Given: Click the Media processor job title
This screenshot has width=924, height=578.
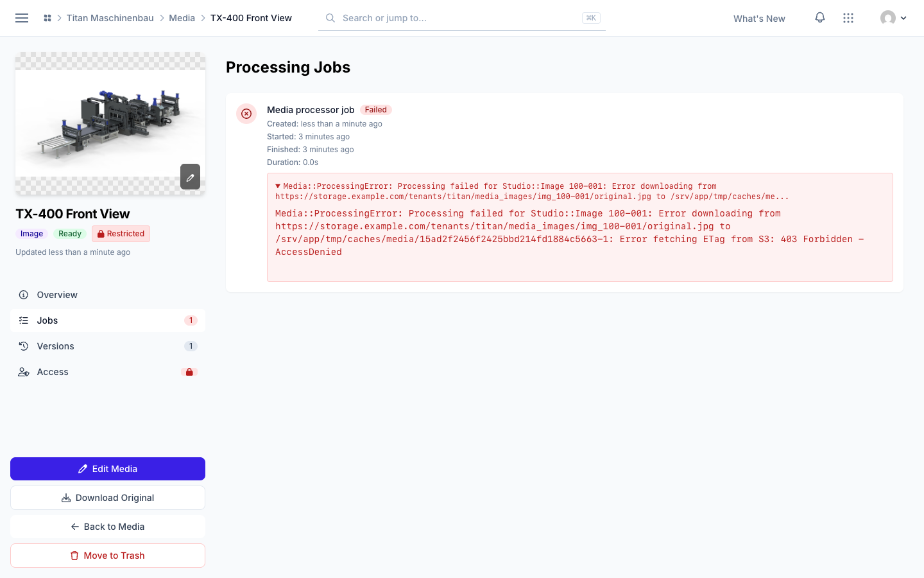Looking at the screenshot, I should [x=311, y=110].
